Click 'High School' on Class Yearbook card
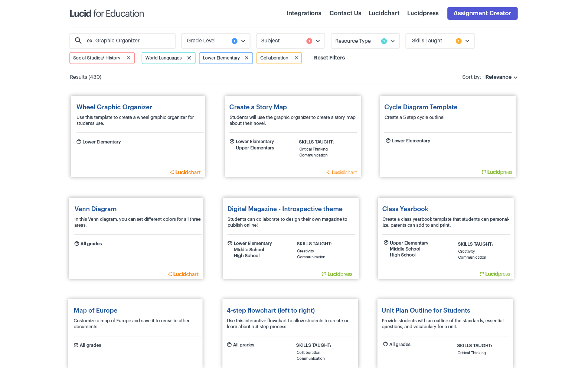588x368 pixels. coord(403,255)
